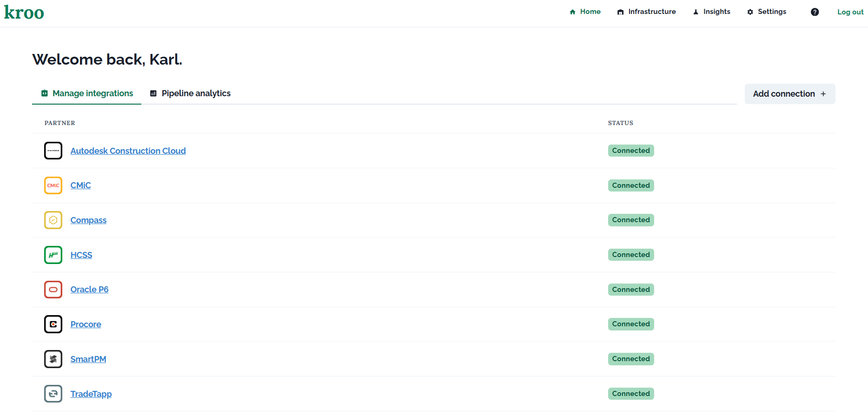Click the Autodesk Construction Cloud logo icon
Viewport: 868px width, 416px height.
coord(53,151)
